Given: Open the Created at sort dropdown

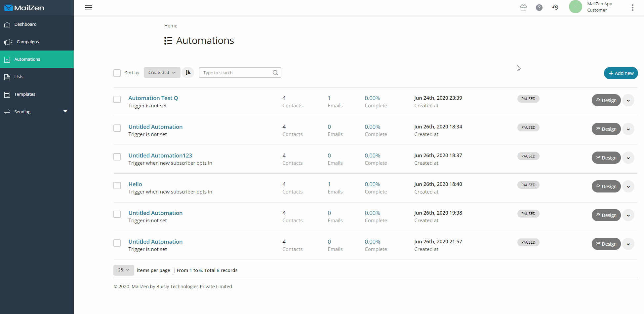Looking at the screenshot, I should point(162,72).
